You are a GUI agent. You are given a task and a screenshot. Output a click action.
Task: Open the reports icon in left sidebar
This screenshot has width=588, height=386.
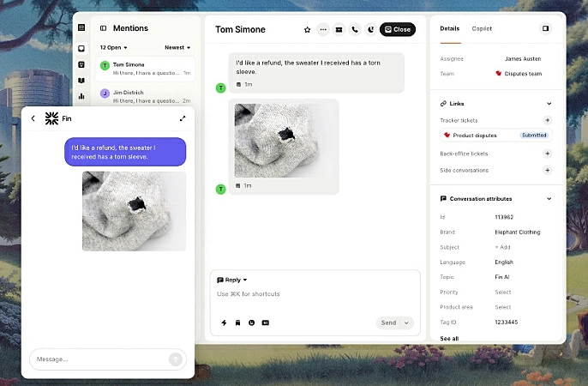click(81, 95)
